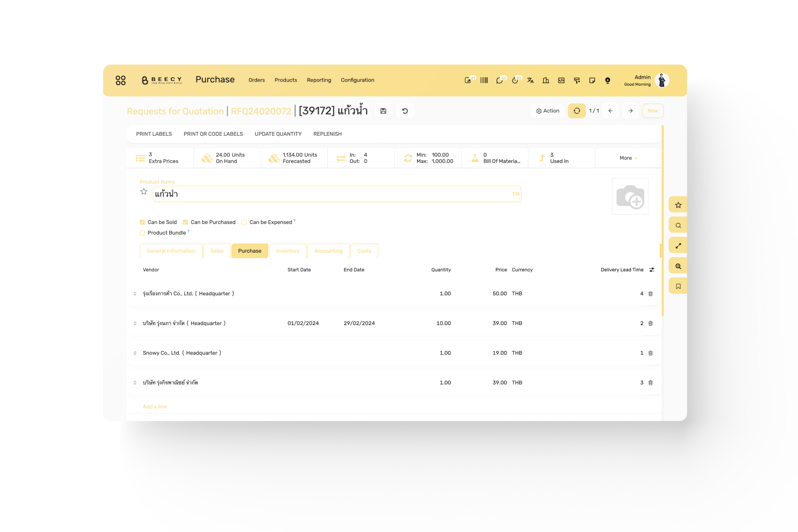Image resolution: width=798 pixels, height=532 pixels.
Task: Open the apps grid menu icon
Action: point(121,80)
